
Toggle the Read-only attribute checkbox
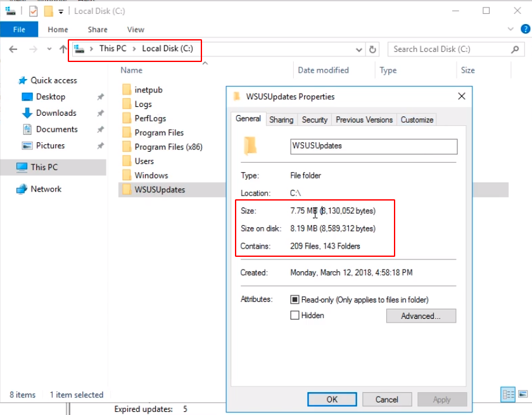coord(294,299)
